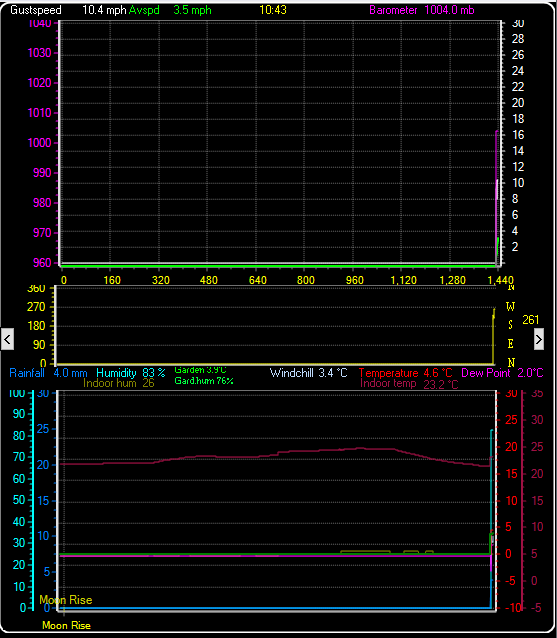Select the Indoor hum label

coord(109,383)
